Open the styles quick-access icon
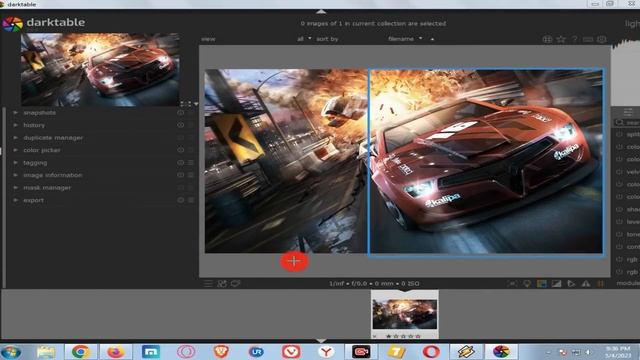This screenshot has height=360, width=640. click(222, 283)
